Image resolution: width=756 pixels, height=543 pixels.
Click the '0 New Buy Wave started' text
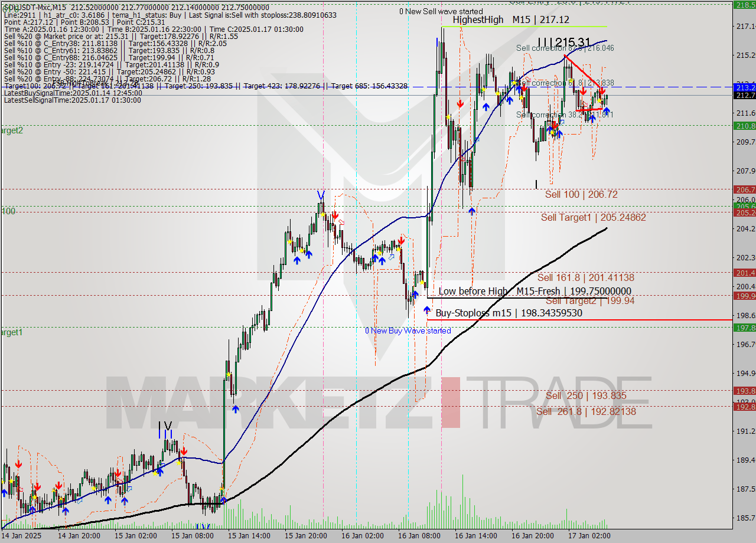click(x=408, y=331)
